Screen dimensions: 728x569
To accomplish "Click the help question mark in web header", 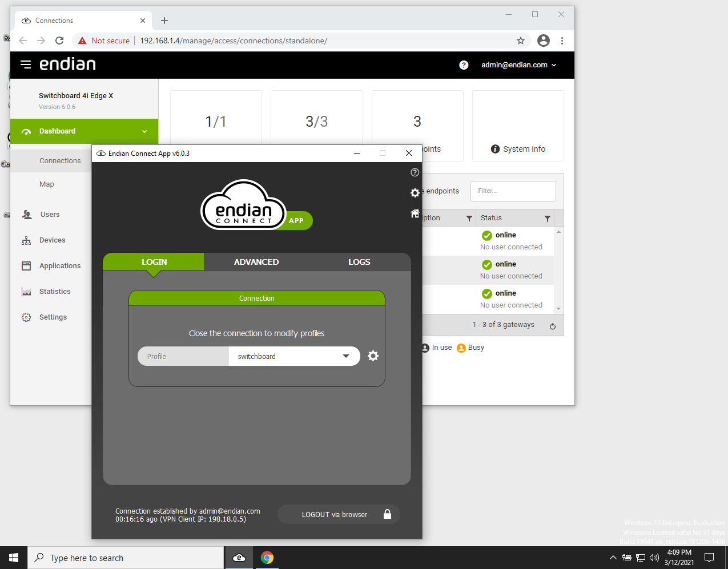I will pos(464,65).
